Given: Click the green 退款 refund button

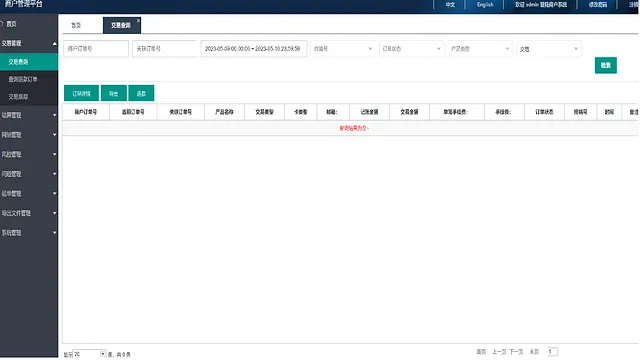Looking at the screenshot, I should pyautogui.click(x=141, y=93).
